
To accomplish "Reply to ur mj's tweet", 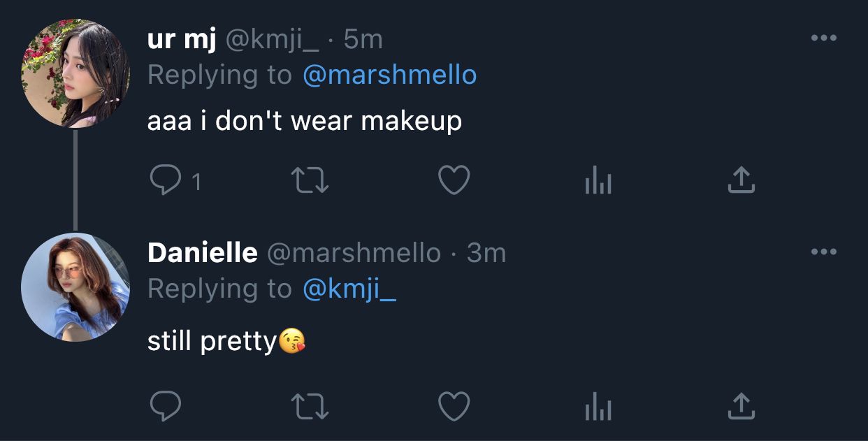I will [166, 182].
